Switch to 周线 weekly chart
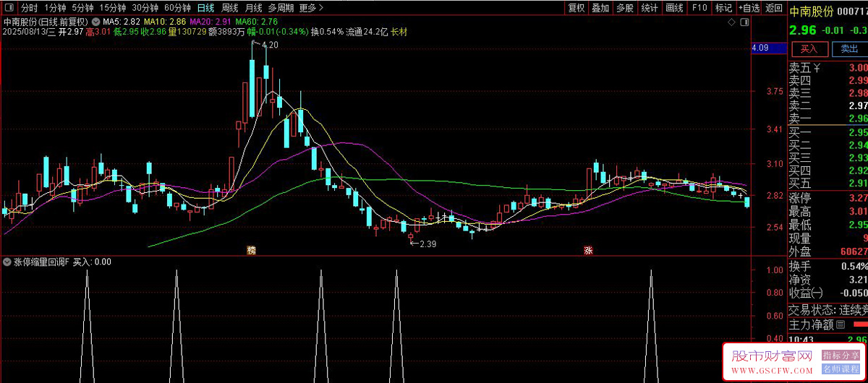Viewport: 868px width, 383px height. click(230, 8)
